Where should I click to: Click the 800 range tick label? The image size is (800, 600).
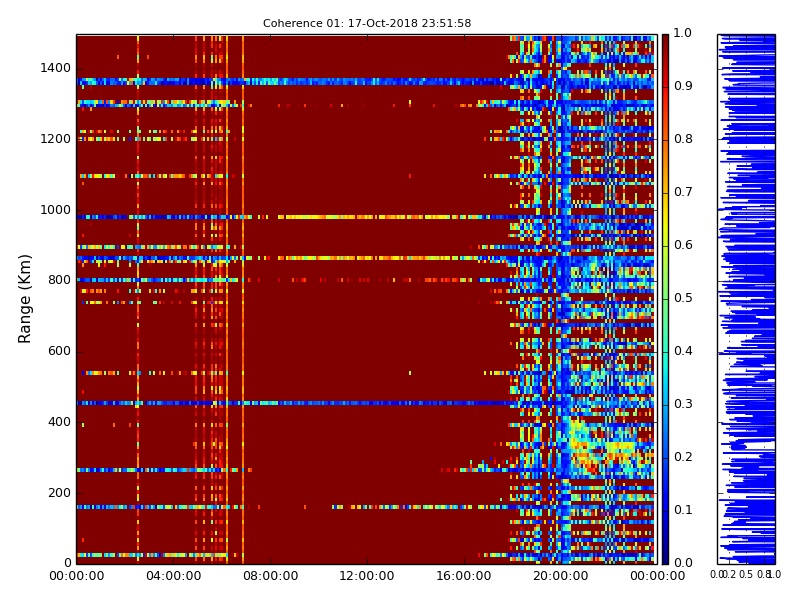(x=59, y=280)
